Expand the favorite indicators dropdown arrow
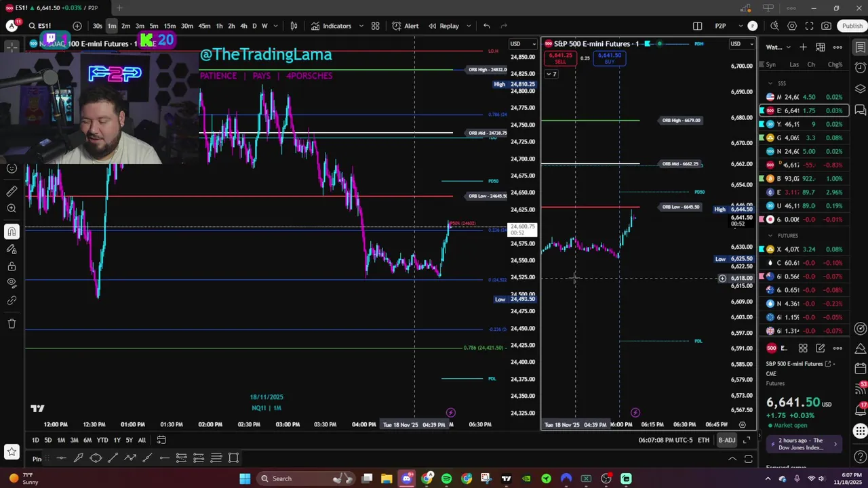The width and height of the screenshot is (868, 488). pyautogui.click(x=361, y=26)
